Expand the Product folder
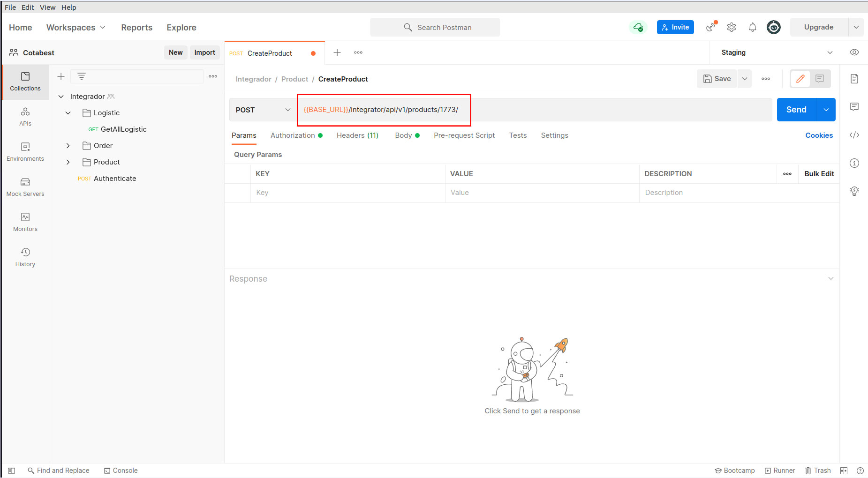The width and height of the screenshot is (868, 478). tap(68, 162)
